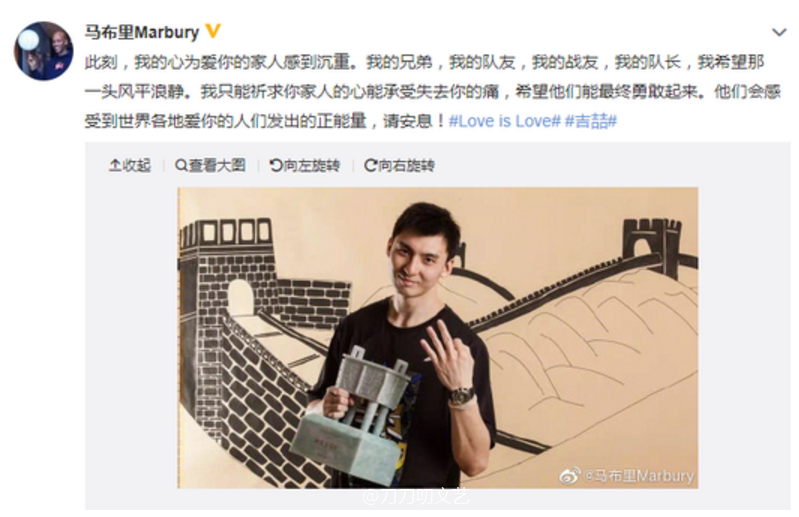Click the up-arrow collapse icon
The height and width of the screenshot is (517, 799).
115,166
